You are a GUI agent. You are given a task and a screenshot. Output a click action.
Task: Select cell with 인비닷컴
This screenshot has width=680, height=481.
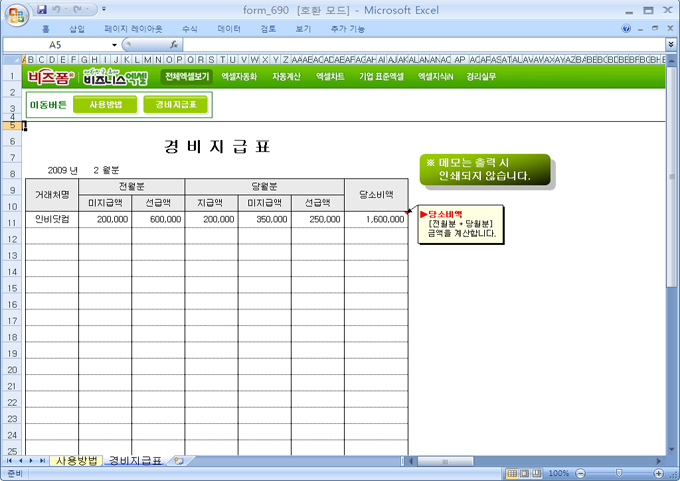point(52,219)
